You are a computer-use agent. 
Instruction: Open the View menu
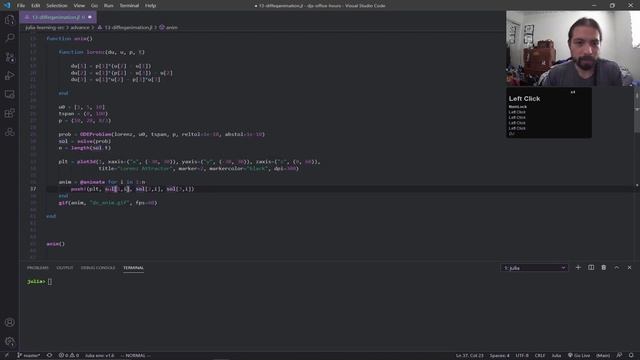click(x=79, y=6)
